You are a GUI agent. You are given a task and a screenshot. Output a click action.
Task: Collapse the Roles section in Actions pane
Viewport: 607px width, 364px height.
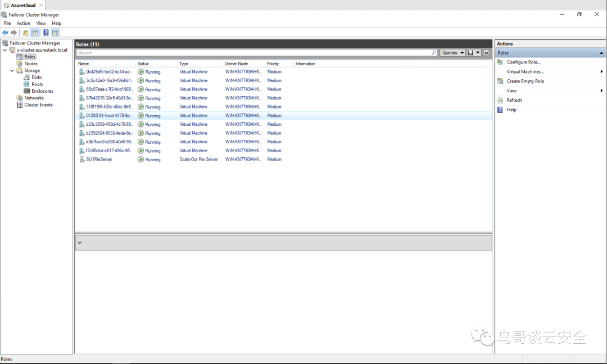(x=601, y=53)
